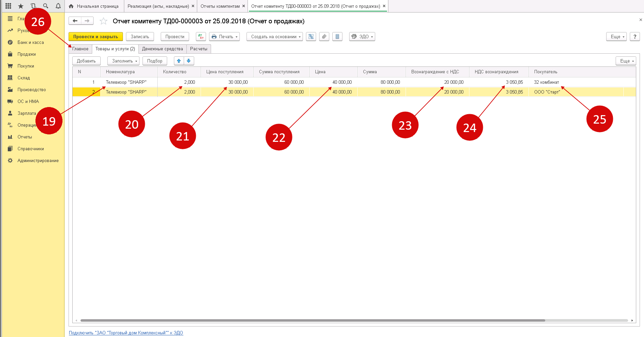
Task: Open Банк и касса in sidebar
Action: [x=30, y=42]
